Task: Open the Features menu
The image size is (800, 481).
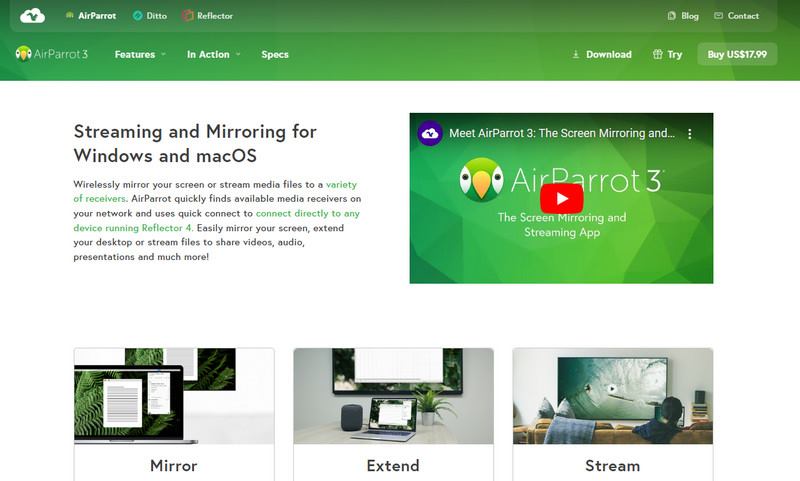Action: [135, 55]
